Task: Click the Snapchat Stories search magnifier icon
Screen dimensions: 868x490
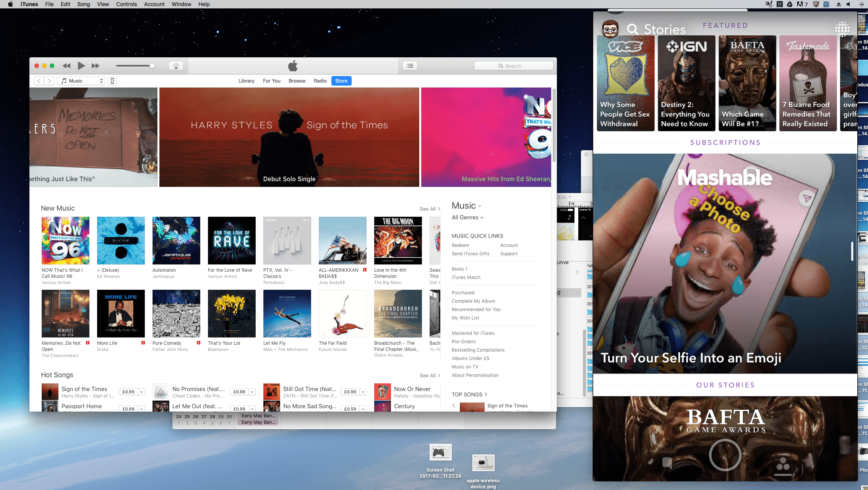Action: [633, 29]
